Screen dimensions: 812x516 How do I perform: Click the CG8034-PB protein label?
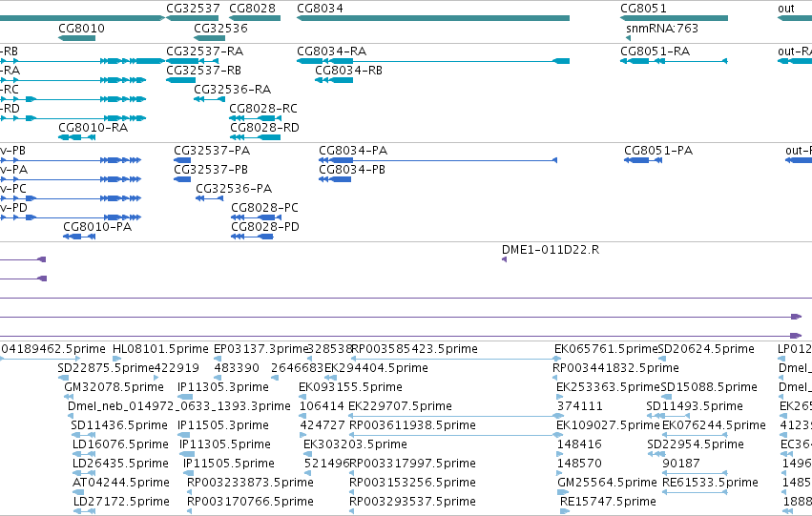point(352,170)
